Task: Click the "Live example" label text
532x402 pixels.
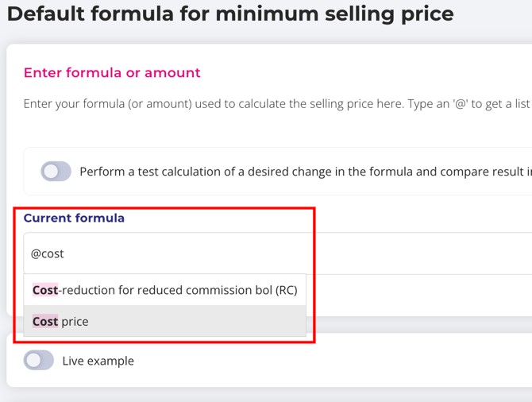Action: coord(98,361)
